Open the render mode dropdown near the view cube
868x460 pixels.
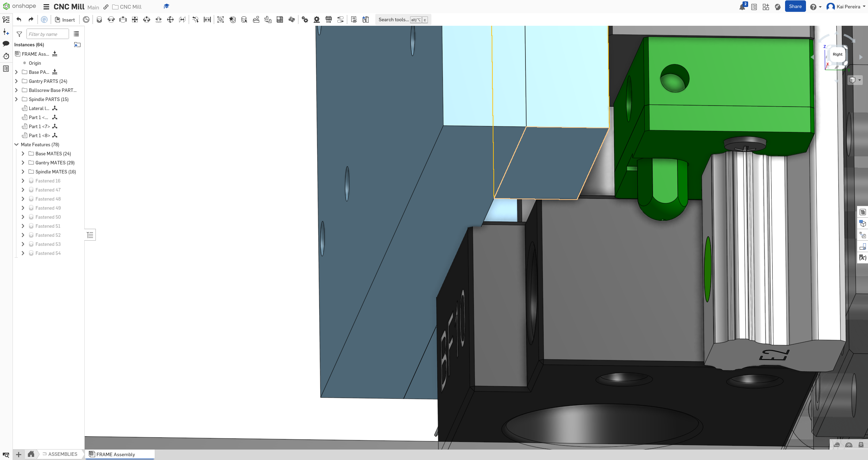(x=859, y=80)
